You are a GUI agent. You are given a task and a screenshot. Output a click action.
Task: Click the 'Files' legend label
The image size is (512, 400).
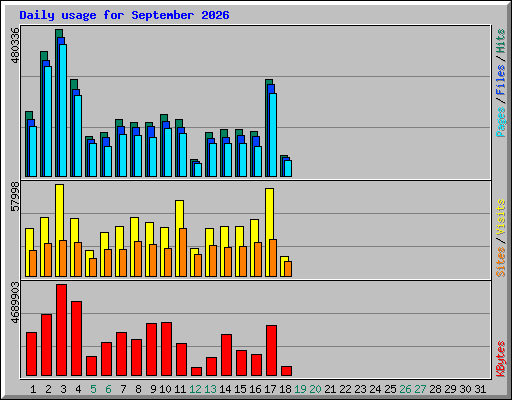click(x=501, y=79)
